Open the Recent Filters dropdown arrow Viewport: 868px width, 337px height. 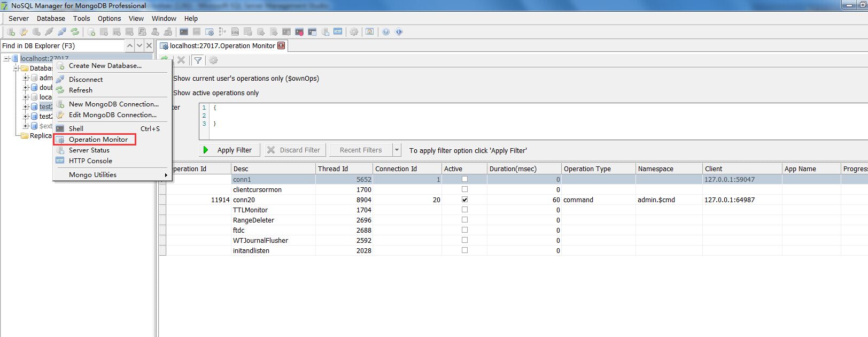click(x=397, y=150)
